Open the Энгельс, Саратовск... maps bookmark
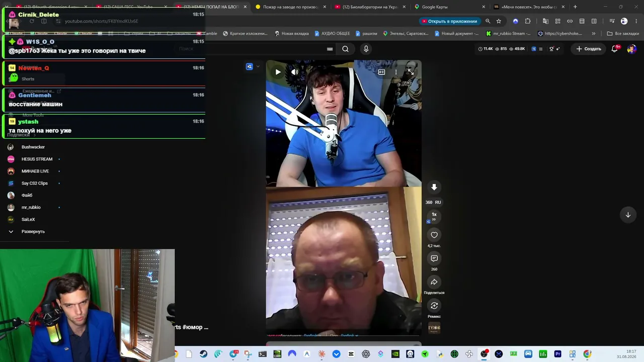 point(406,34)
